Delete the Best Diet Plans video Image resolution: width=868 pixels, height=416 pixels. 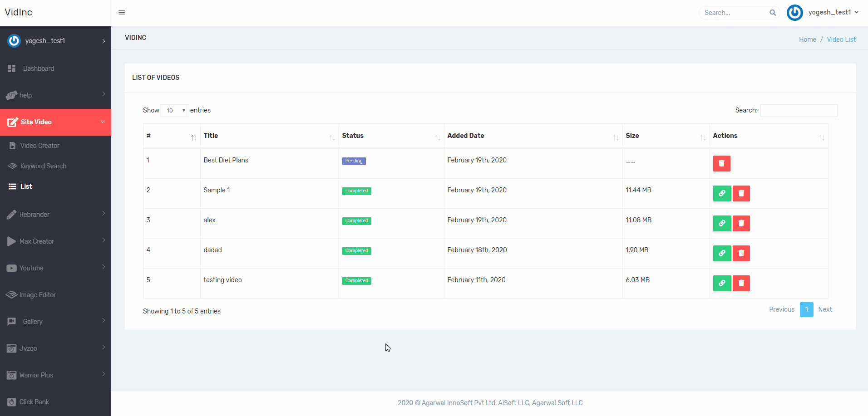tap(721, 163)
